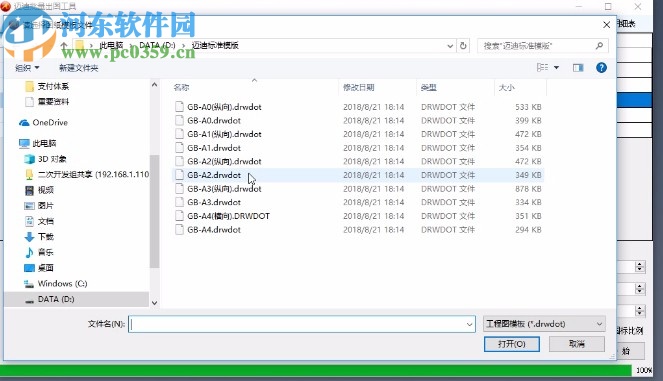The image size is (663, 381).
Task: Select the file GB-A4.drwdot
Action: pos(358,230)
